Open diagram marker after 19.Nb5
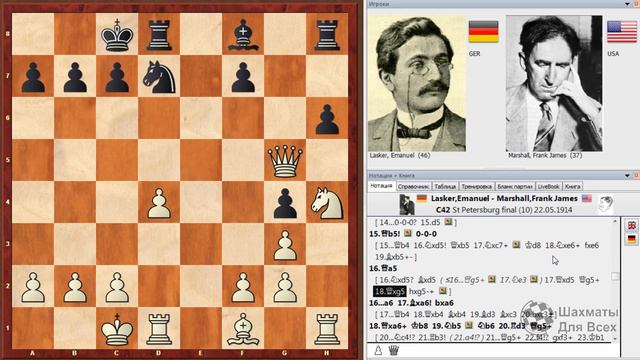The image size is (640, 360). [x=469, y=325]
